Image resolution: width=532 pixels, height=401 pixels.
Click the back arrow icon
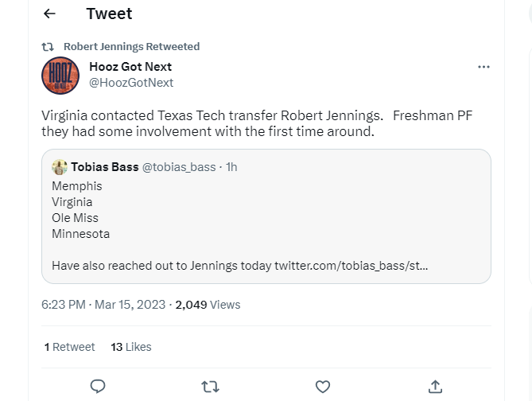(49, 14)
